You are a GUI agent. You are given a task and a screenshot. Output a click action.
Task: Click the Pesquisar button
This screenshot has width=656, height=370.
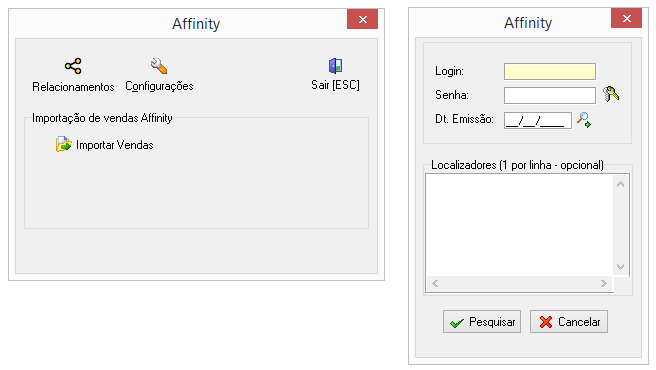[482, 321]
